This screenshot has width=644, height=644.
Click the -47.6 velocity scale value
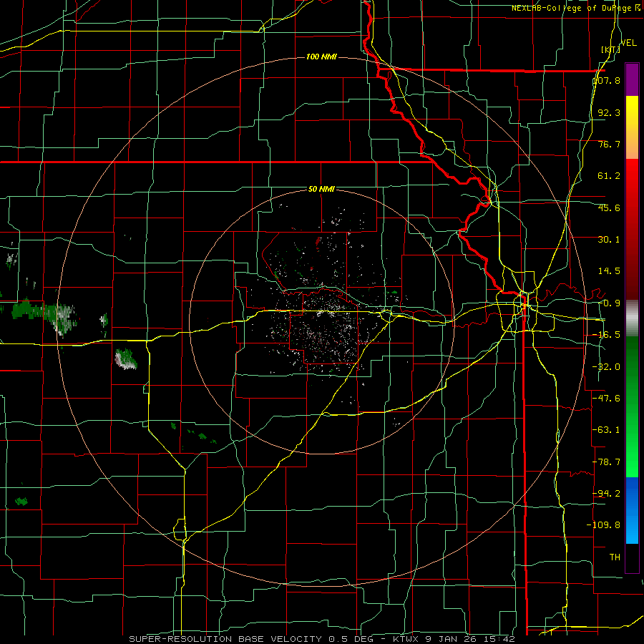tap(606, 399)
